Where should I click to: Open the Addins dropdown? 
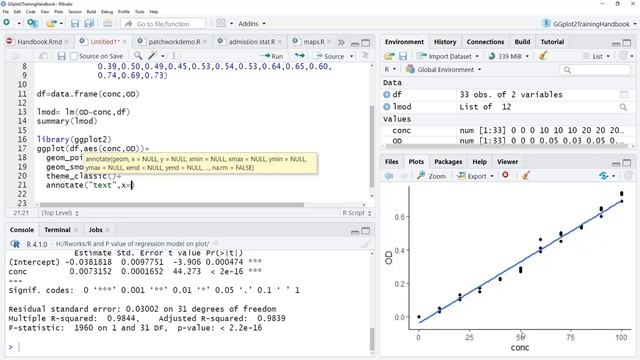[x=251, y=24]
